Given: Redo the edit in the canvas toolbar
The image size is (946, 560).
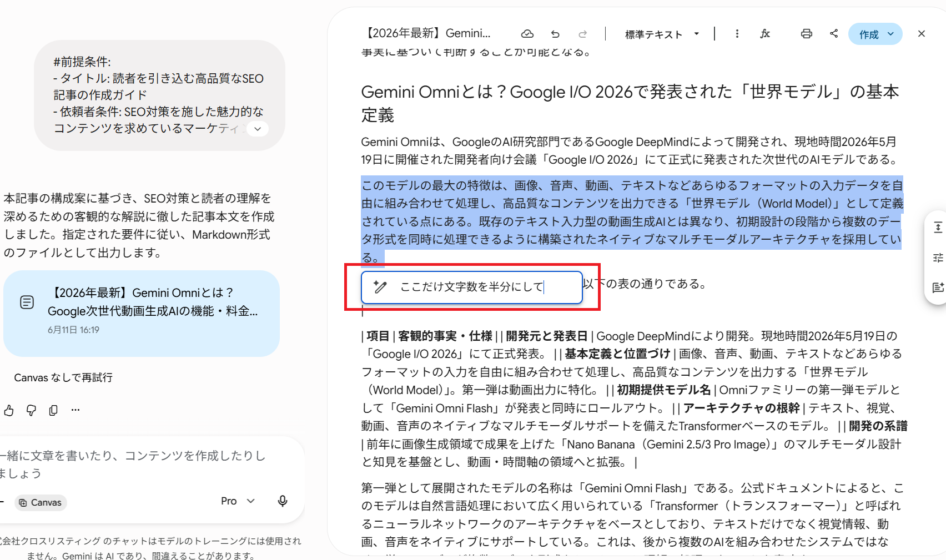Looking at the screenshot, I should tap(582, 34).
